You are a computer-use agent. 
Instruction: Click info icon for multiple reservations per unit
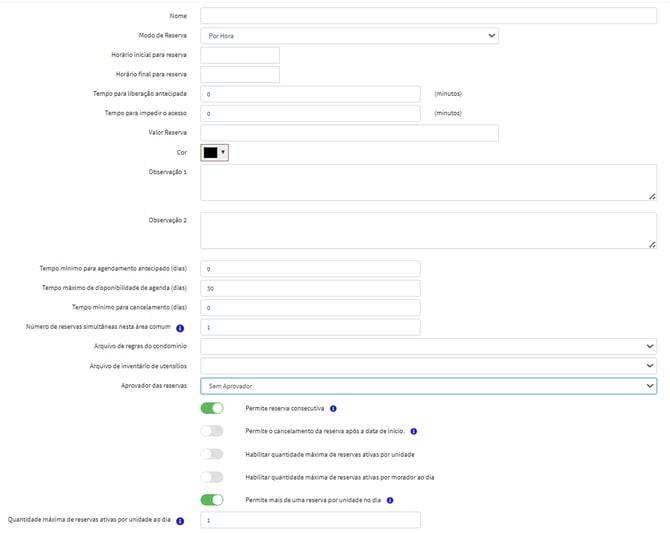tap(390, 500)
